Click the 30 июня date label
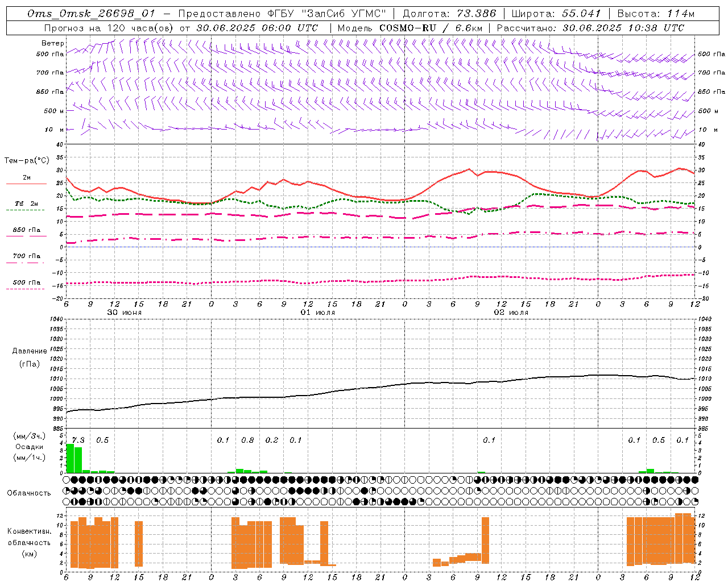This screenshot has width=728, height=582. 125,313
